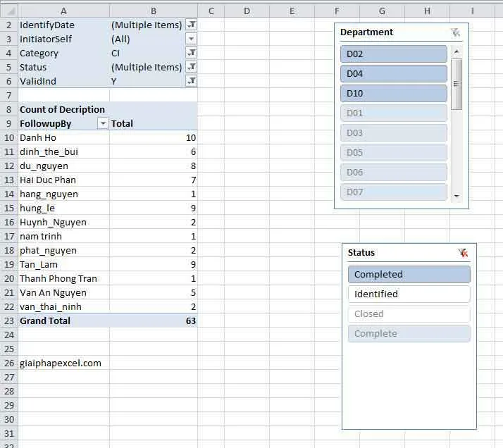Click the Department slicer title
503x448 pixels.
point(366,32)
